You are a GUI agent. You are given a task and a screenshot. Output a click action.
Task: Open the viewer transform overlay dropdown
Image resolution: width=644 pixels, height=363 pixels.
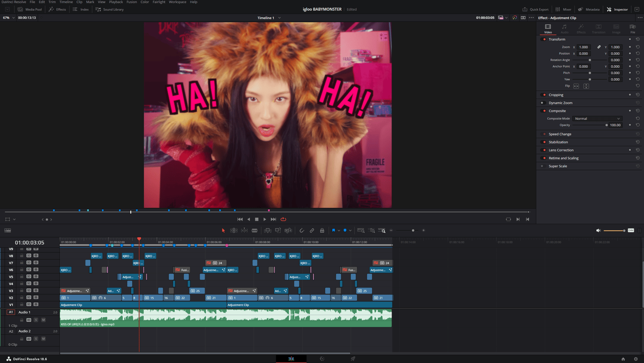point(14,219)
